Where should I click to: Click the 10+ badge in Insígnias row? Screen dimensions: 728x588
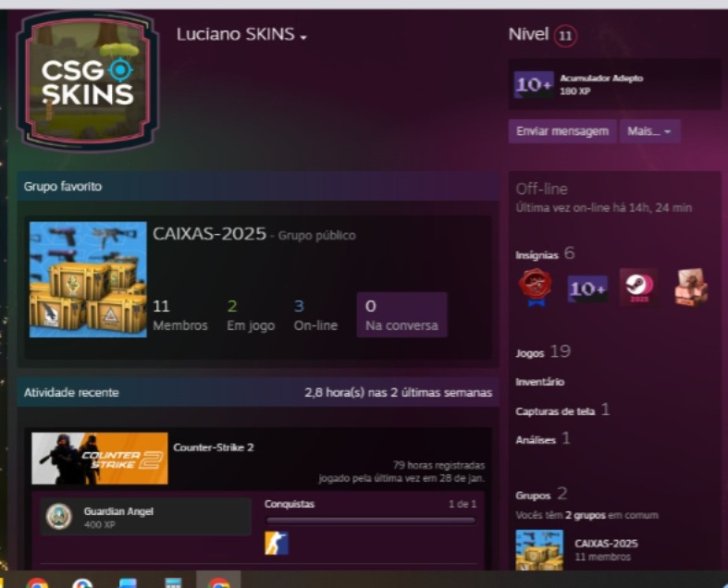(587, 288)
